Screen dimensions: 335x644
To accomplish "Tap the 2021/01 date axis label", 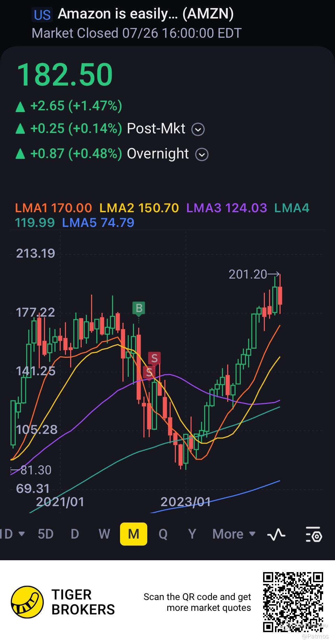I will pos(60,502).
